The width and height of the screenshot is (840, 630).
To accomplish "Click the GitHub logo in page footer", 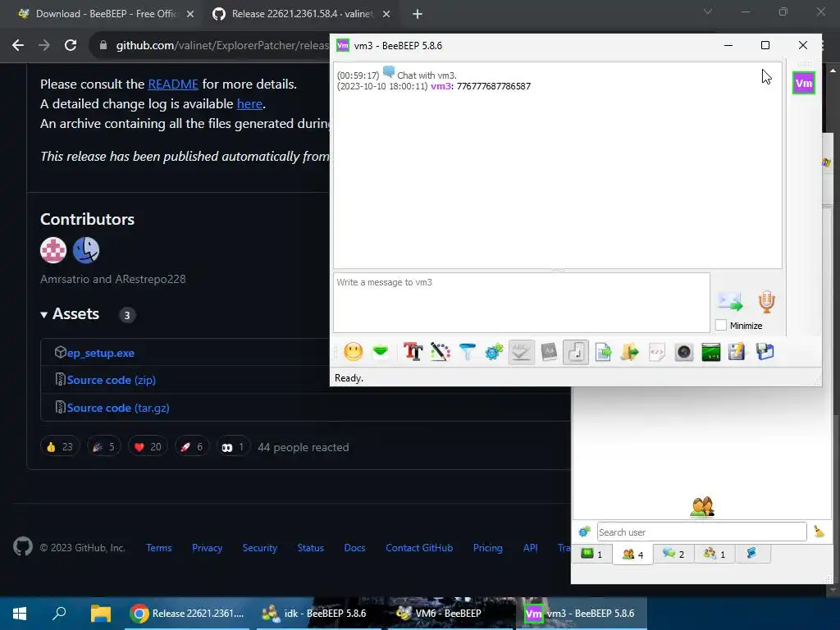I will click(22, 547).
